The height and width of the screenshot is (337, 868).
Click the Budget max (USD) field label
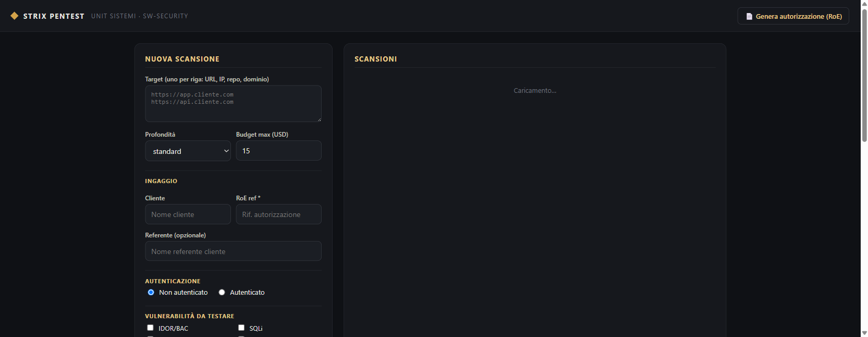coord(262,135)
